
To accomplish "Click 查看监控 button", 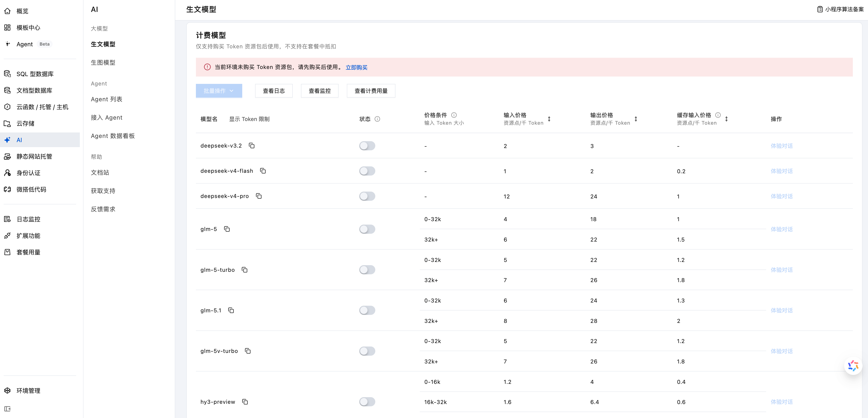I will (x=320, y=91).
